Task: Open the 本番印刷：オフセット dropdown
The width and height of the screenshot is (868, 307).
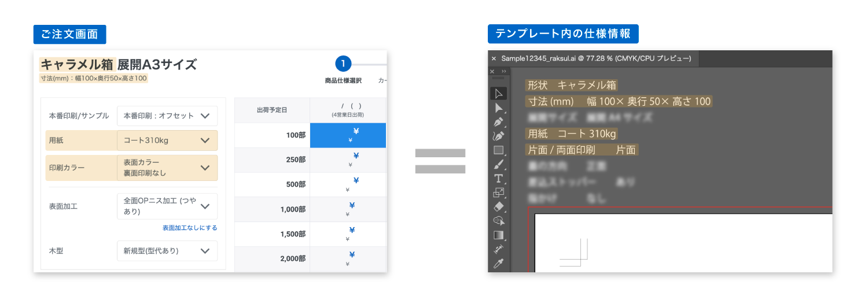Action: click(x=167, y=116)
